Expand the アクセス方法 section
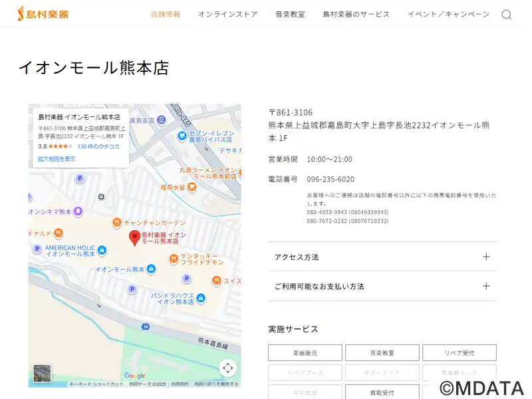The image size is (532, 399). (382, 257)
